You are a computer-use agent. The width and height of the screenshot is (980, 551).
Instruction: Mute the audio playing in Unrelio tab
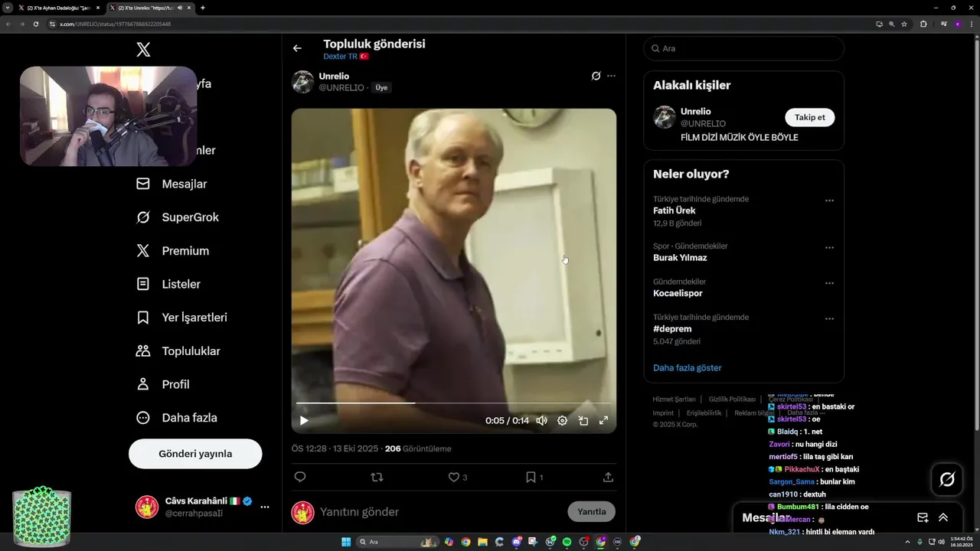tap(179, 8)
